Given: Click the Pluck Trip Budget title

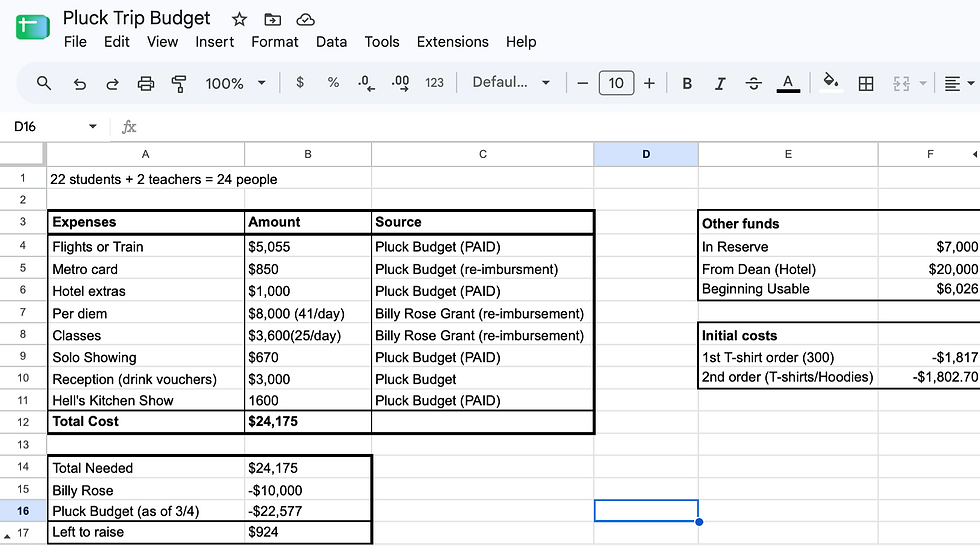Looking at the screenshot, I should click(136, 18).
